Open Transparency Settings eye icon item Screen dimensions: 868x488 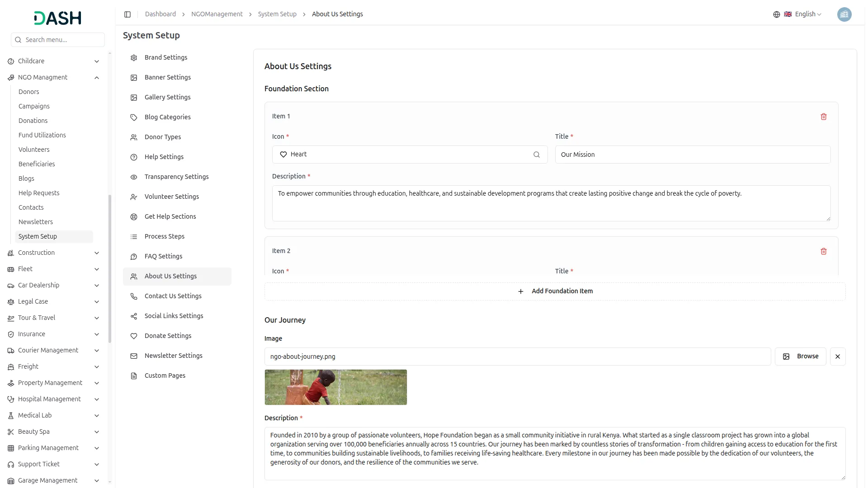tap(176, 177)
